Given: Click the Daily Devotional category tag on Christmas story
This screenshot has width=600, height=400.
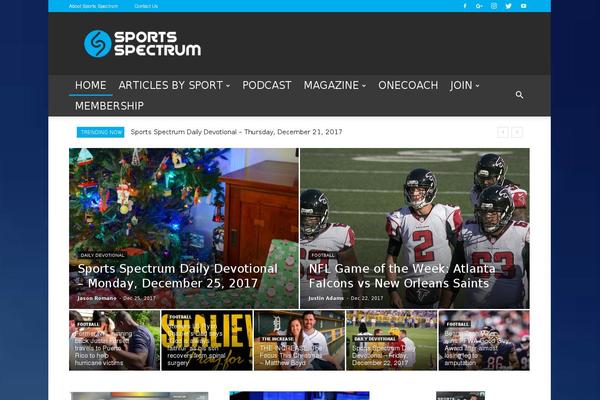Looking at the screenshot, I should [102, 255].
